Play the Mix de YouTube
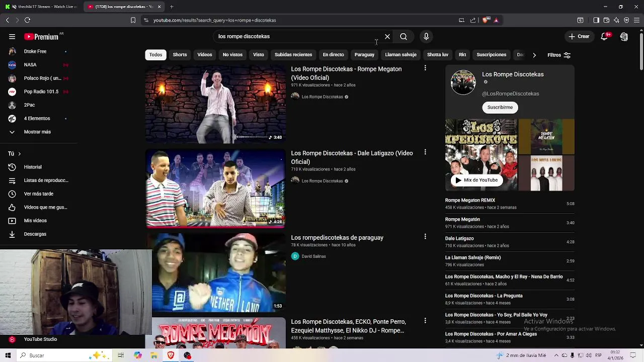 pyautogui.click(x=476, y=180)
